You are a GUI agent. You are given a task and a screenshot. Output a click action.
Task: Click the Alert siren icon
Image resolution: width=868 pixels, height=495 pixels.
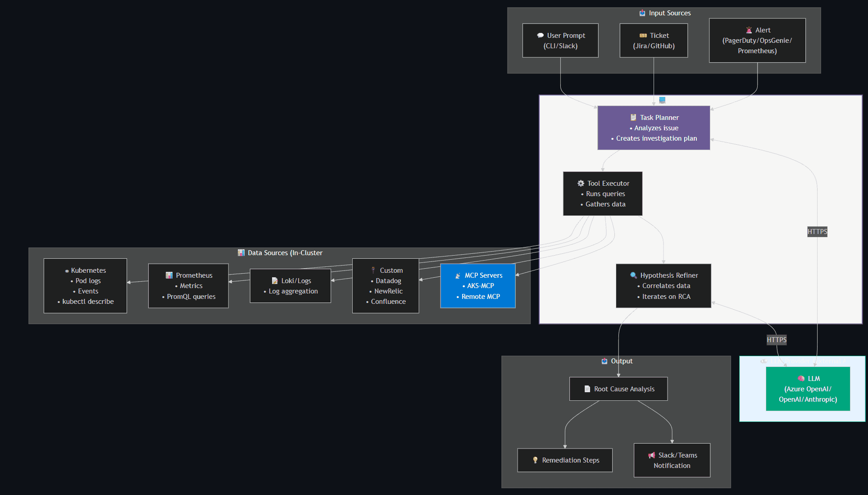(749, 30)
